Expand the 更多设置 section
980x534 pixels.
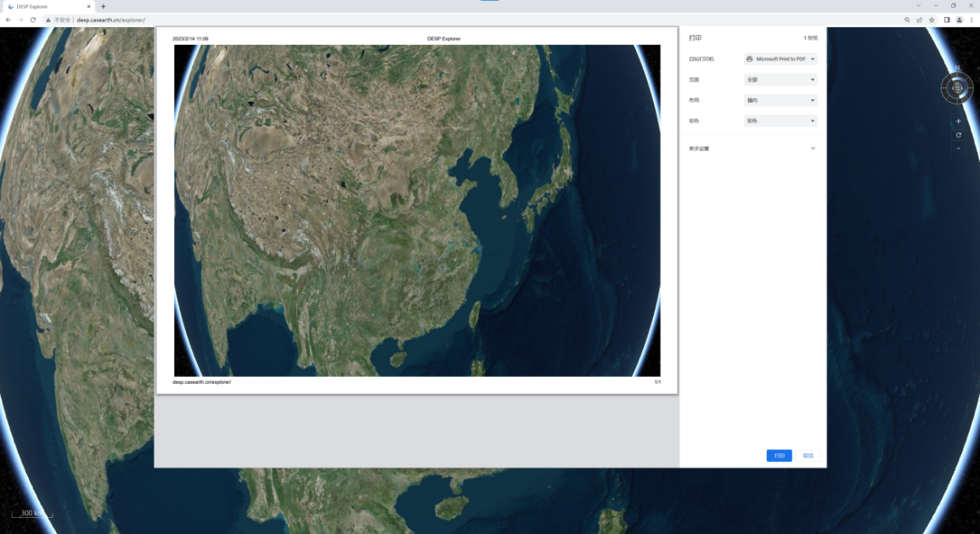752,149
